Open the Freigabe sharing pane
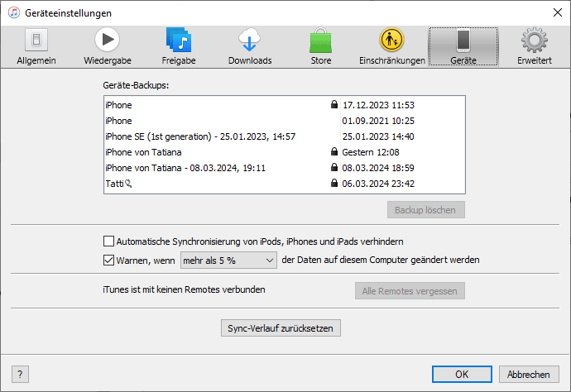 point(179,46)
